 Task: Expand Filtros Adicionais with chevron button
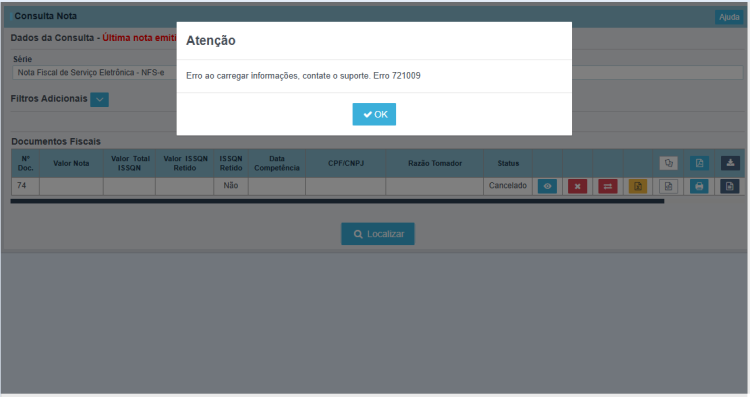click(x=99, y=99)
